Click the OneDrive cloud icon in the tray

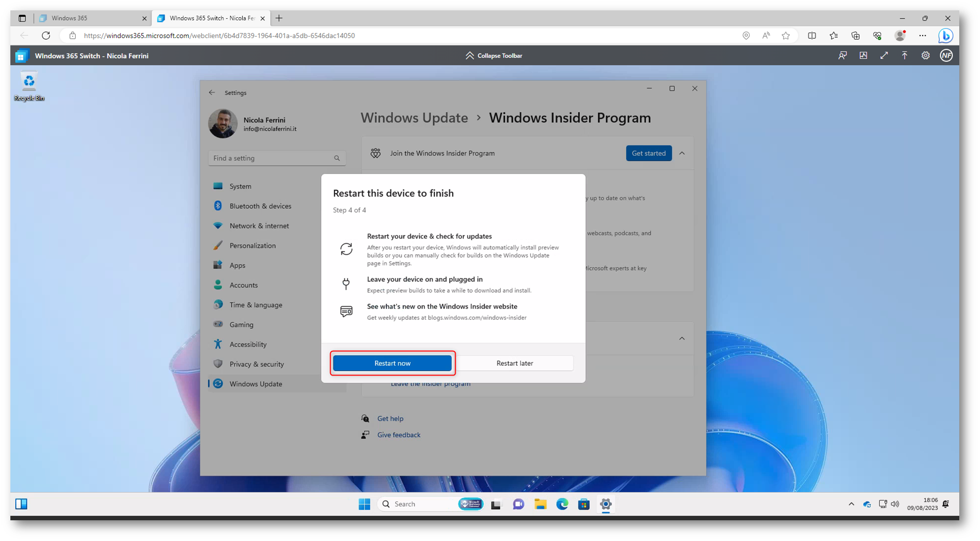tap(867, 504)
